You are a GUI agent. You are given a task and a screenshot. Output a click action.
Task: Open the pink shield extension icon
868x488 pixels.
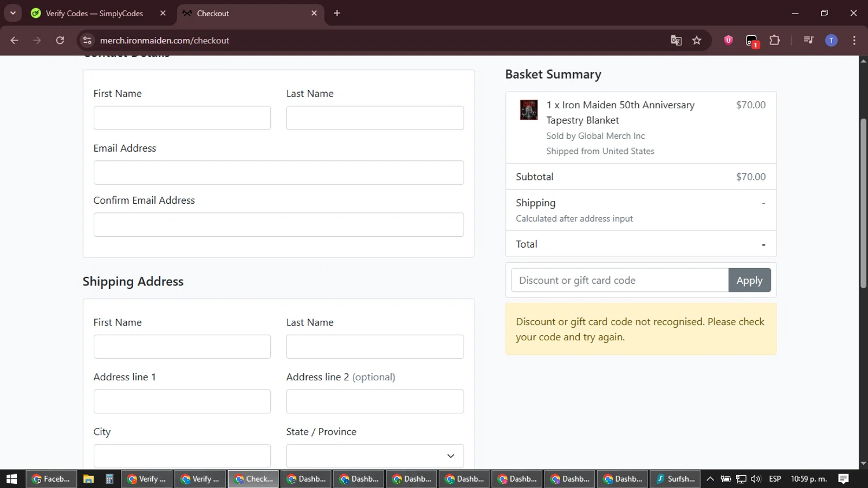pos(729,40)
